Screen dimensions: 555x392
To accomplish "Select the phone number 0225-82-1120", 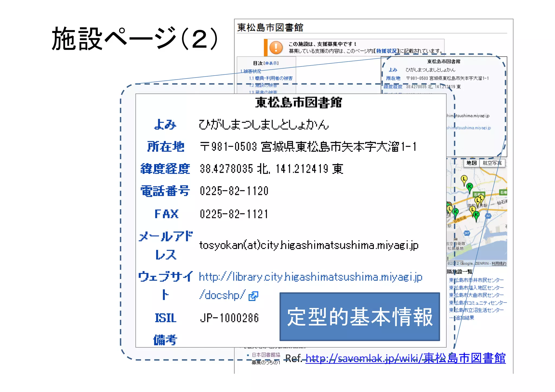I will click(234, 191).
